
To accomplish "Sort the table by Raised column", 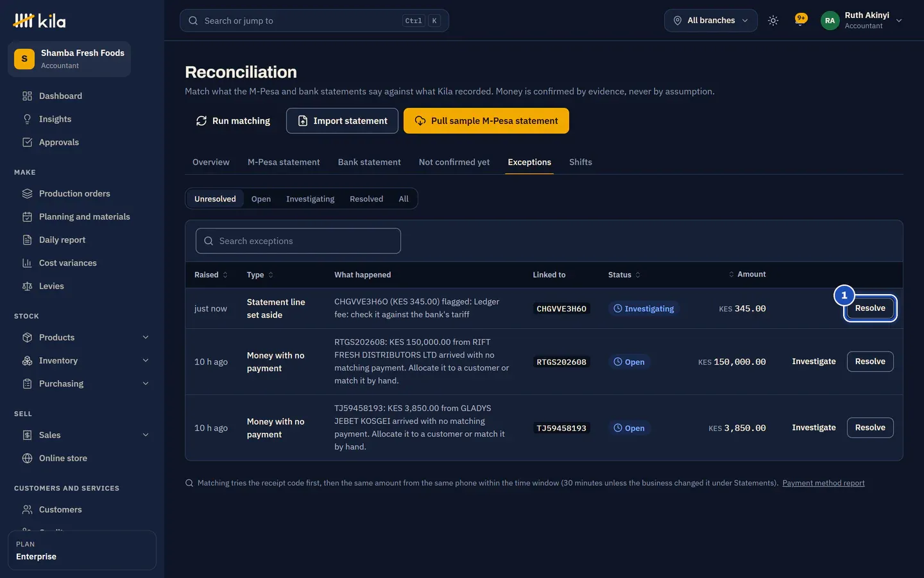I will [211, 275].
